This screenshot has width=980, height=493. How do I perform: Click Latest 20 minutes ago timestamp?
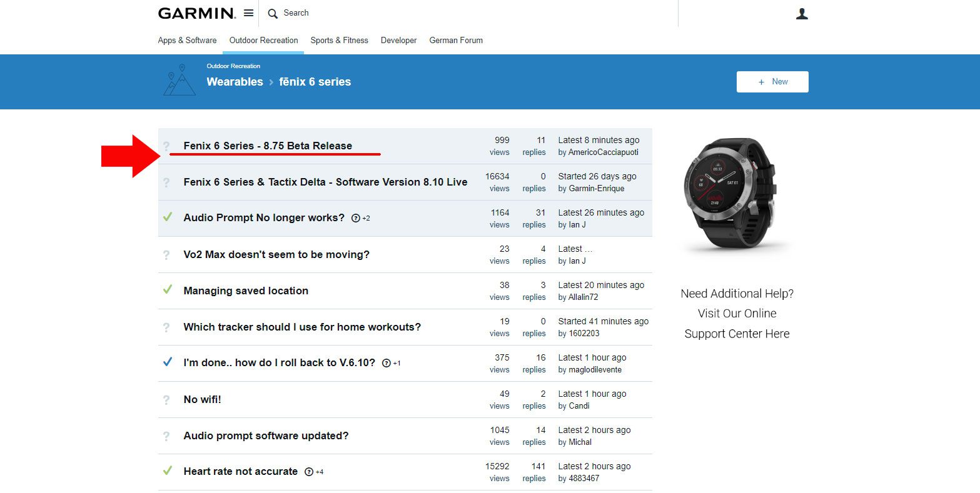[x=601, y=285]
